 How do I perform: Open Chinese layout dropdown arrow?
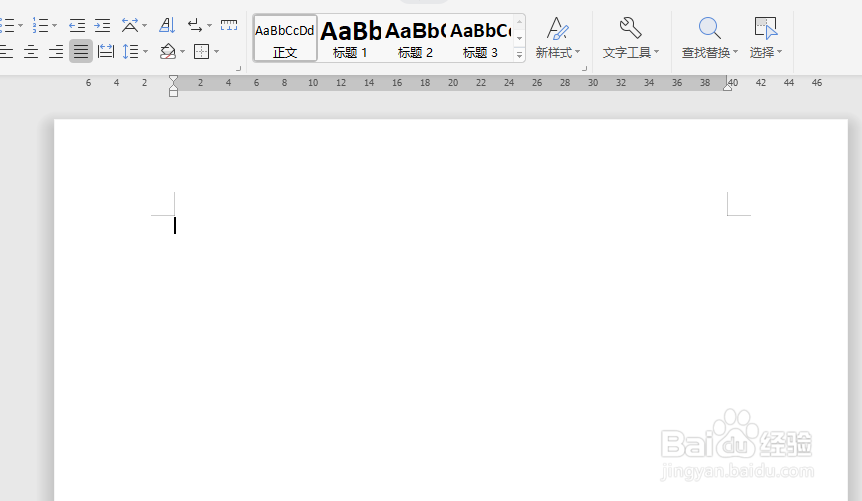point(145,25)
